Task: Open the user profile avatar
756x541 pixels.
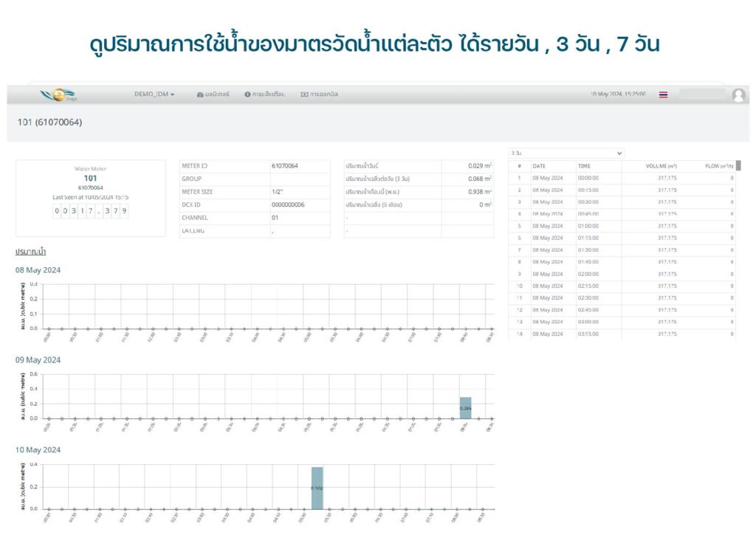Action: (x=738, y=95)
